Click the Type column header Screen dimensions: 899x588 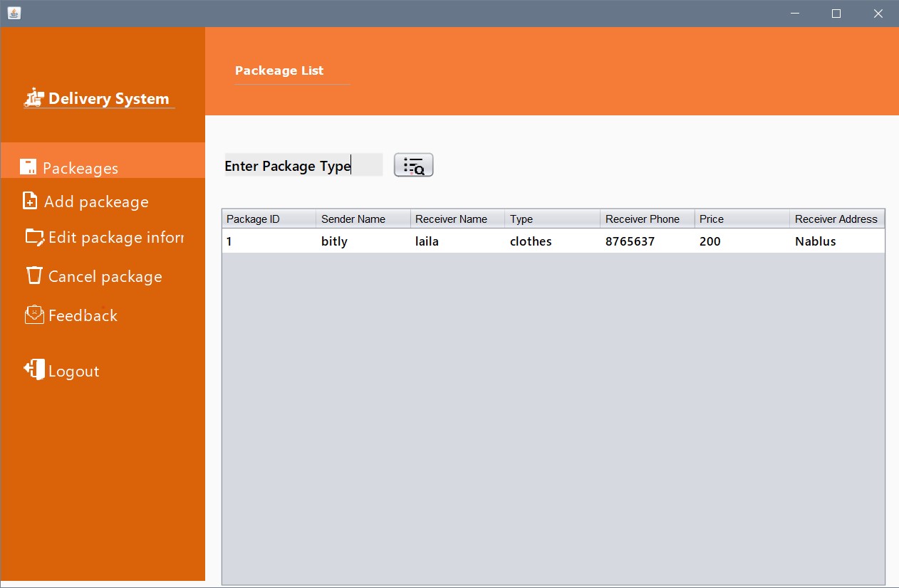[552, 219]
